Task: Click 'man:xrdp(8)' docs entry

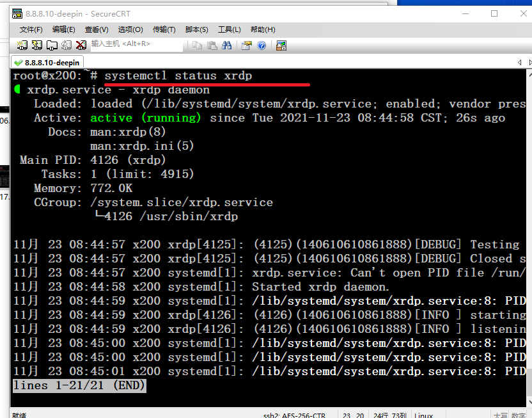Action: click(x=128, y=132)
